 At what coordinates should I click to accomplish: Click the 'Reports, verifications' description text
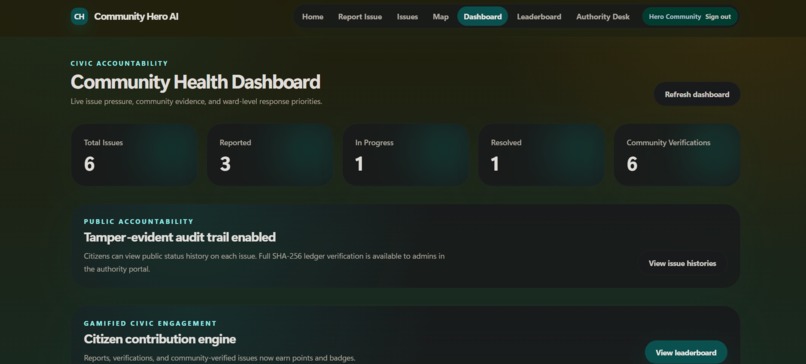(219, 358)
